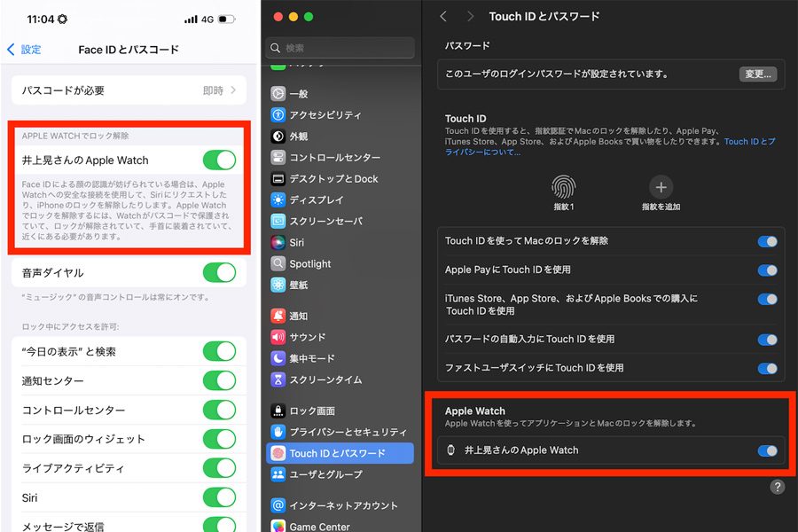Switch to プライバシーとセキュリティ pane
798x532 pixels.
click(340, 432)
